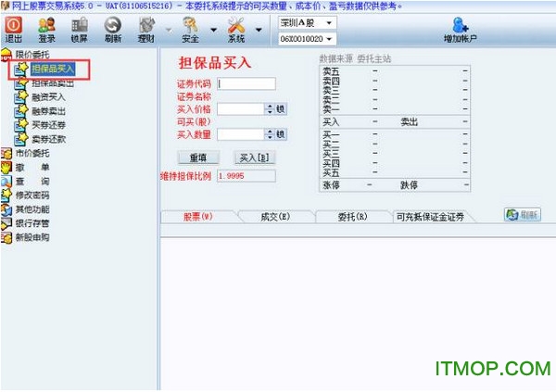Click the 修改密码 icon

(x=6, y=196)
